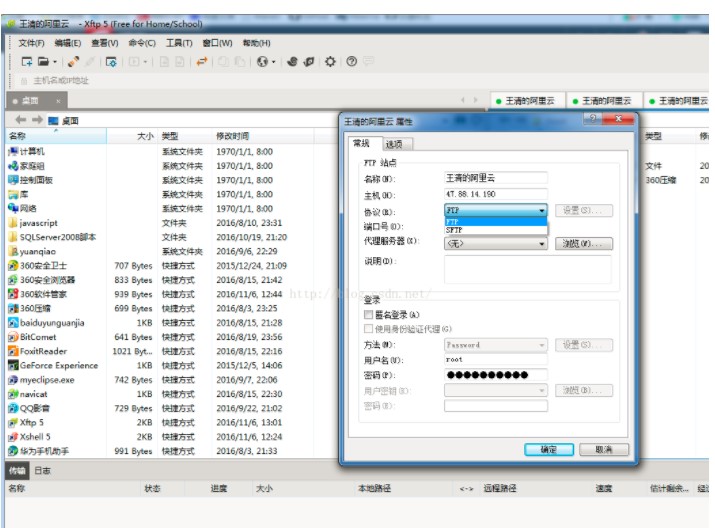The width and height of the screenshot is (715, 528).
Task: Click the 主机 field with 47.88.14.190
Action: point(496,194)
